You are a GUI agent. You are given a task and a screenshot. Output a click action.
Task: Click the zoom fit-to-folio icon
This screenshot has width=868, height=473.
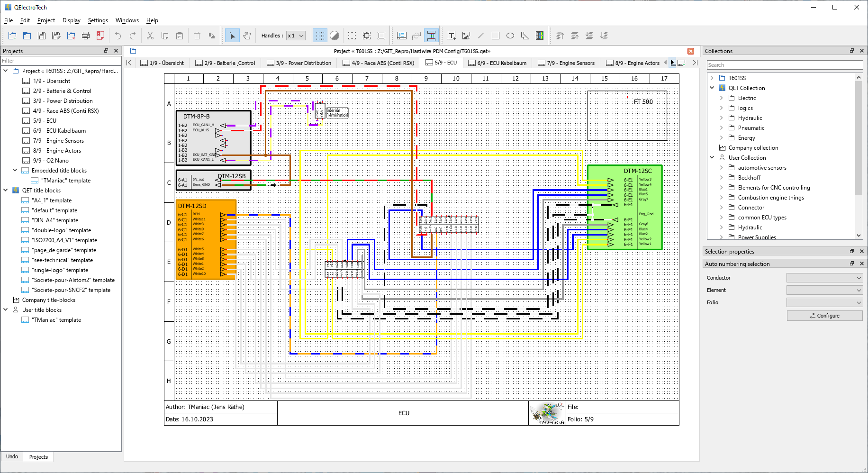367,36
